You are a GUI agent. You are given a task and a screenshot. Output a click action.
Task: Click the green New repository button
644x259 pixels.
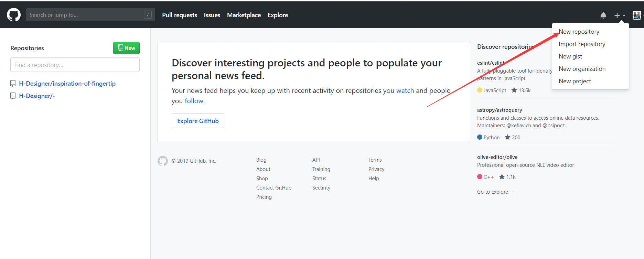tap(126, 48)
